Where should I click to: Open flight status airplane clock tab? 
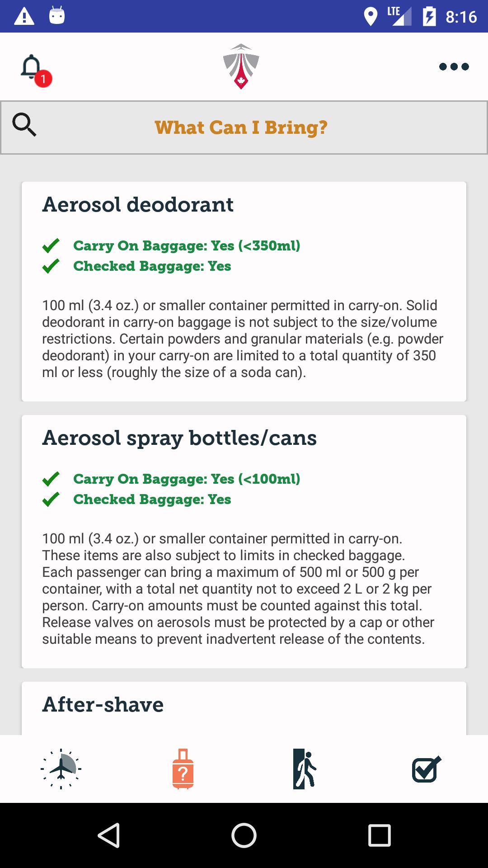(x=61, y=769)
